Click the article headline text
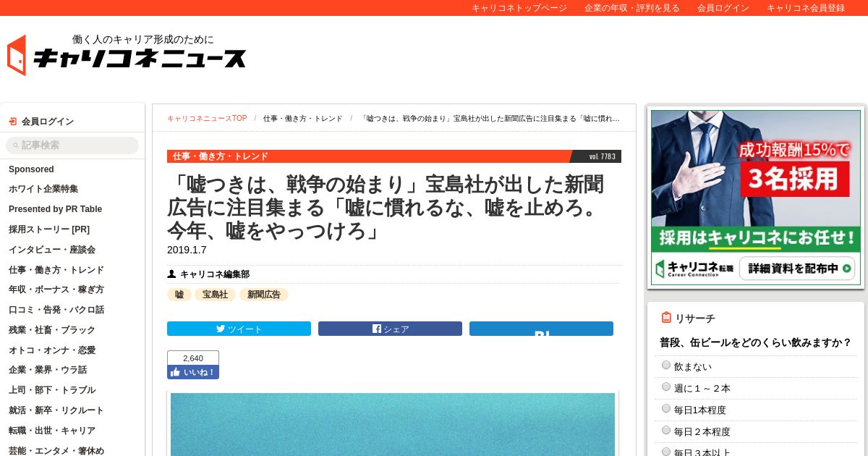 386,208
